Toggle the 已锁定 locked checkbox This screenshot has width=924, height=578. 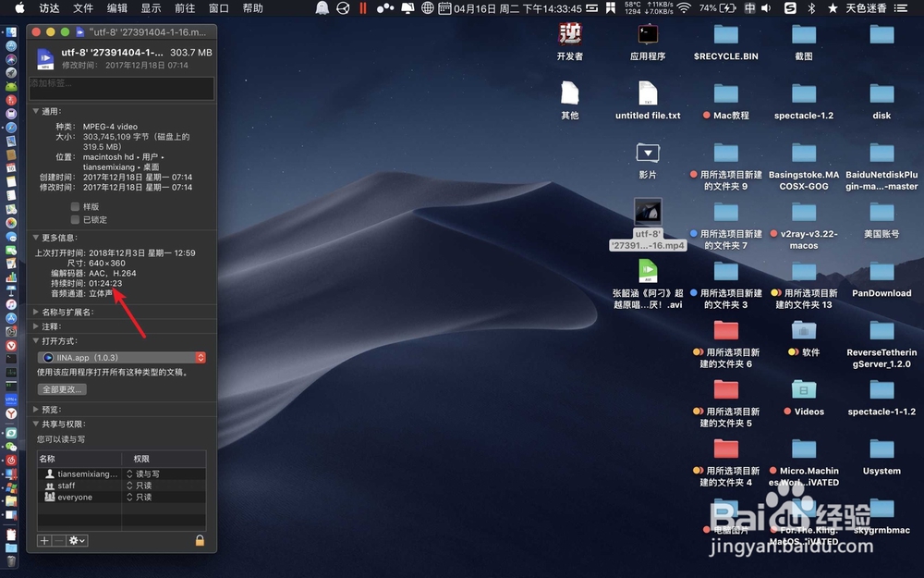(75, 219)
